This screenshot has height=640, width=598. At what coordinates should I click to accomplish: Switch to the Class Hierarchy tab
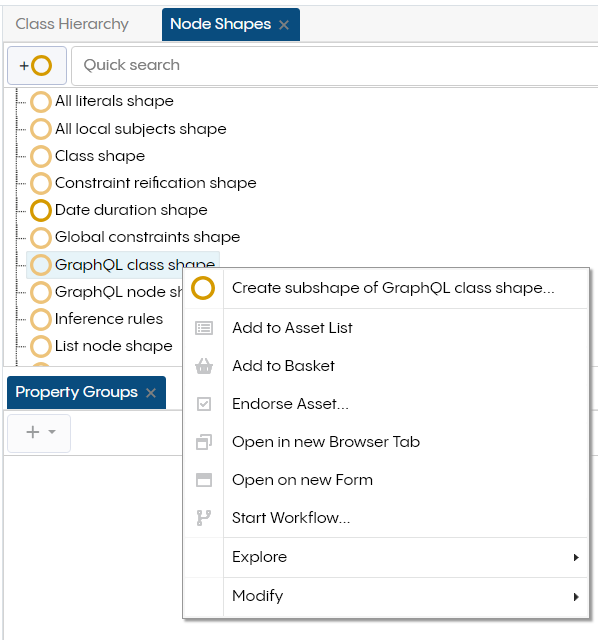point(72,24)
